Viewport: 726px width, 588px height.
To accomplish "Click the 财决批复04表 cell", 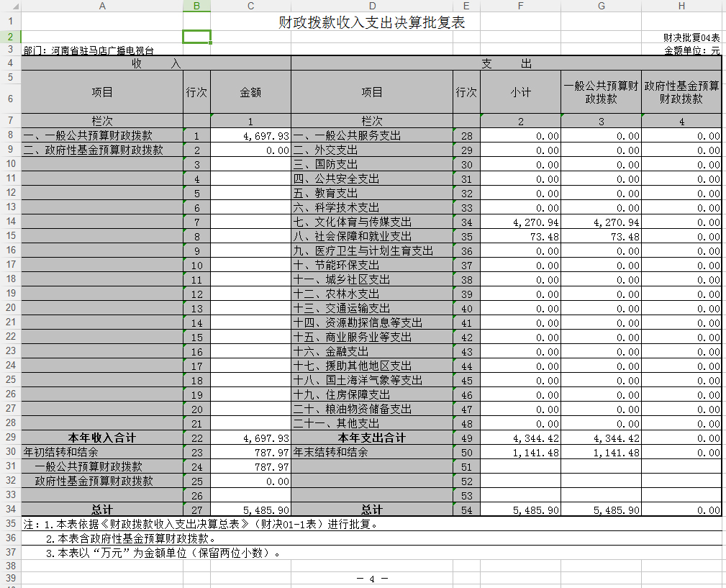I will pos(691,37).
